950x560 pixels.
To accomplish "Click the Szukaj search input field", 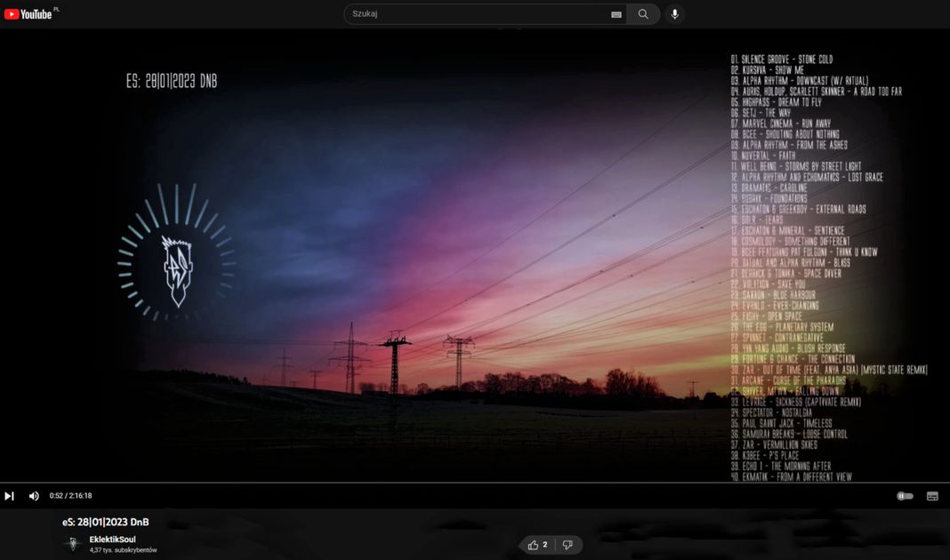I will click(x=476, y=14).
